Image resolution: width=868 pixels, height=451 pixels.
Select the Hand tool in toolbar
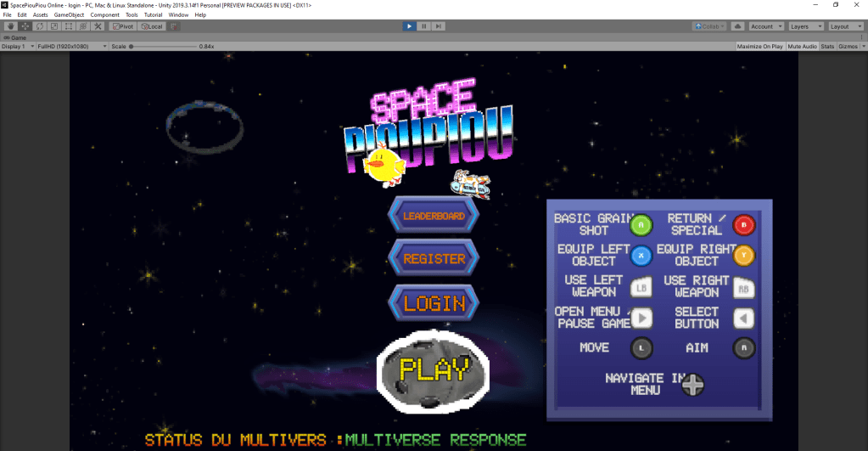11,26
